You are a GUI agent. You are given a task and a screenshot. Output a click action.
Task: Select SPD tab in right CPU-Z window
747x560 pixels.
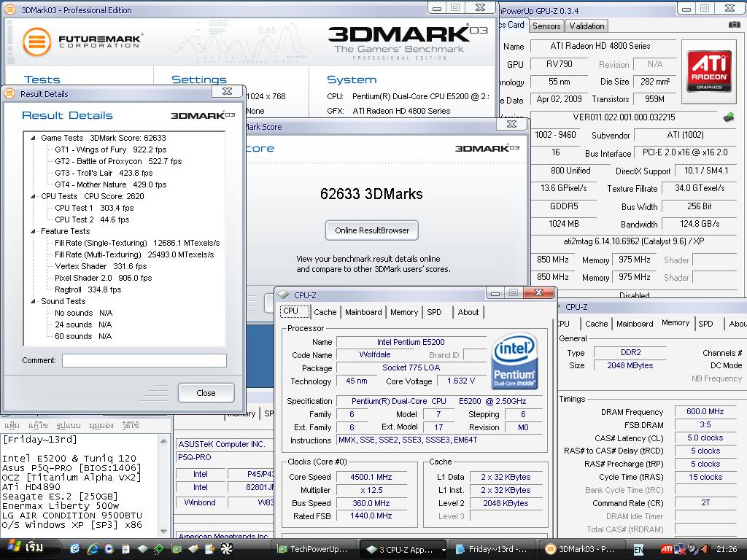tap(705, 324)
